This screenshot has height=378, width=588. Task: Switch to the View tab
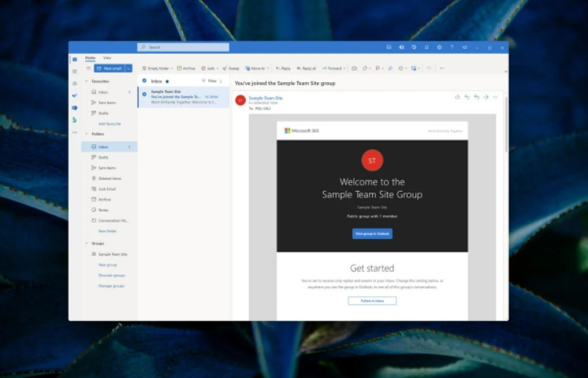pos(107,58)
